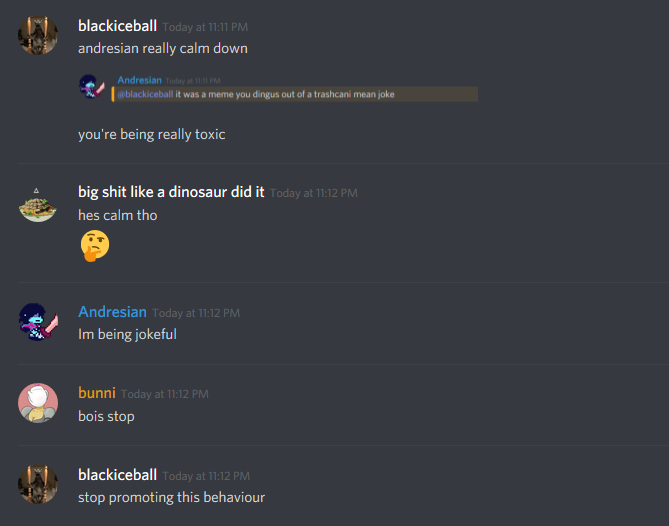Click the 11:12 PM timestamp beside bunni

point(165,394)
